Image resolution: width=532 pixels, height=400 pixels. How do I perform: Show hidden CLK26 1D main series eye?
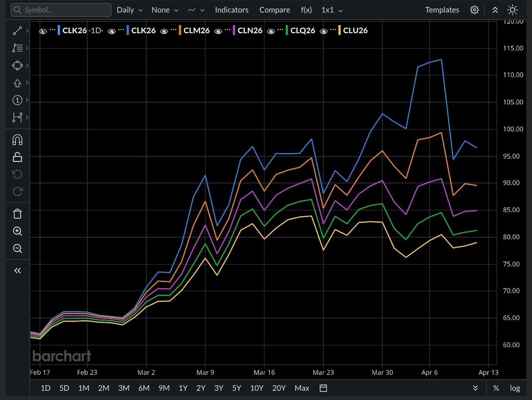click(43, 31)
